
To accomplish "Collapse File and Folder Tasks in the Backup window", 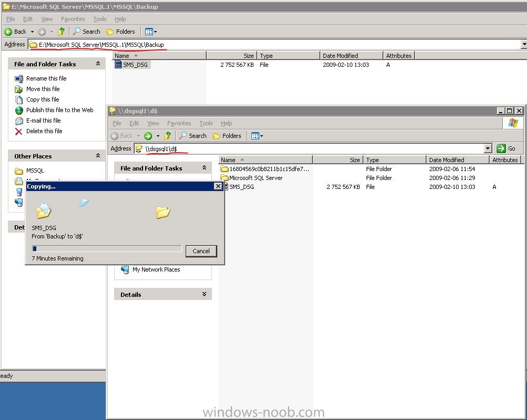I will pos(98,64).
